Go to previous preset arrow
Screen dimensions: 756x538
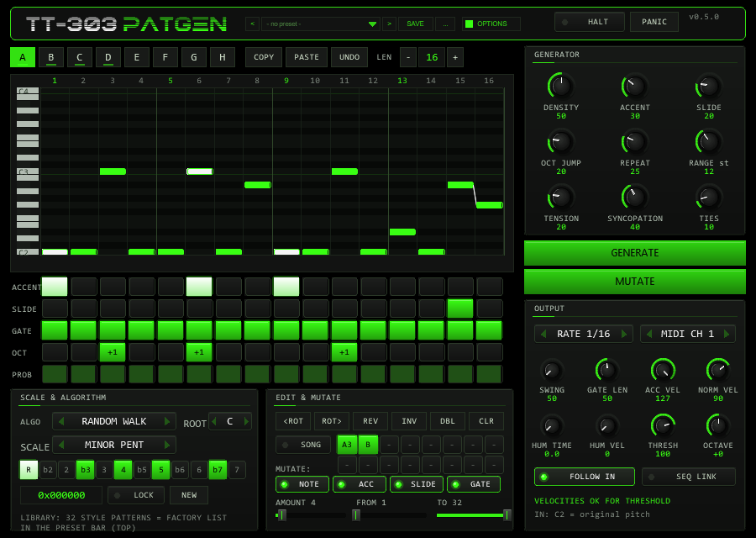pos(252,24)
